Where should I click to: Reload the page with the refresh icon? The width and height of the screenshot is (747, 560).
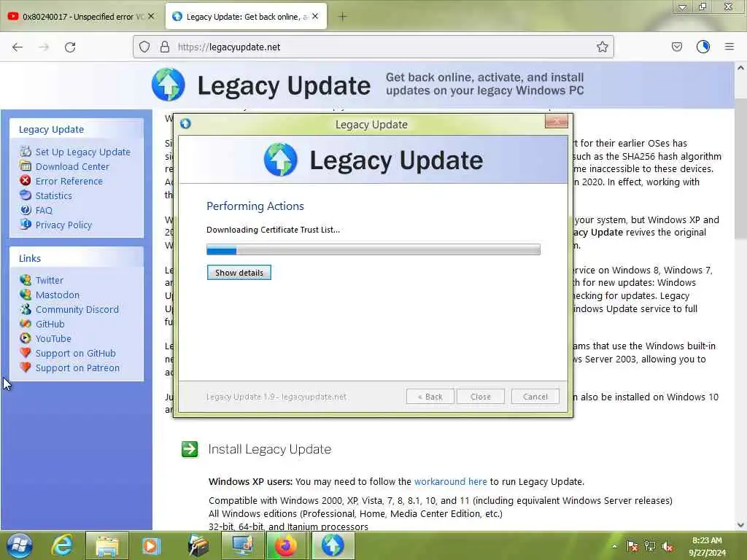click(x=70, y=47)
